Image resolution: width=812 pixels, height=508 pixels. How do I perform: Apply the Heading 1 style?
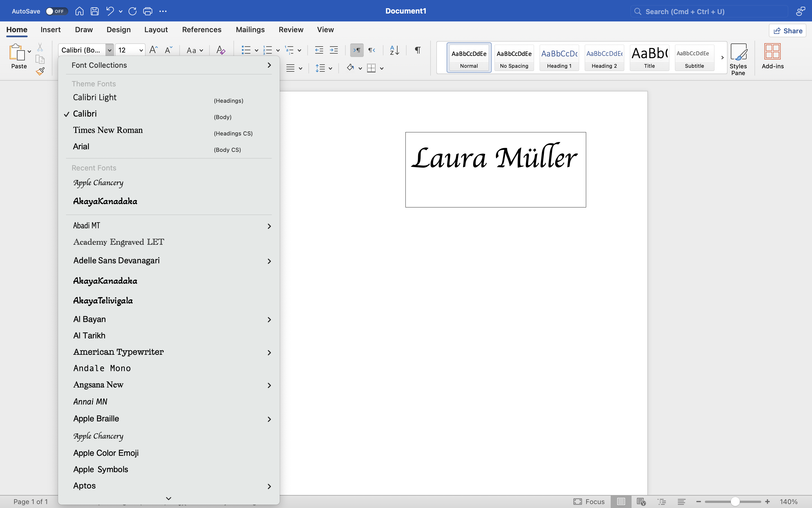(x=559, y=58)
